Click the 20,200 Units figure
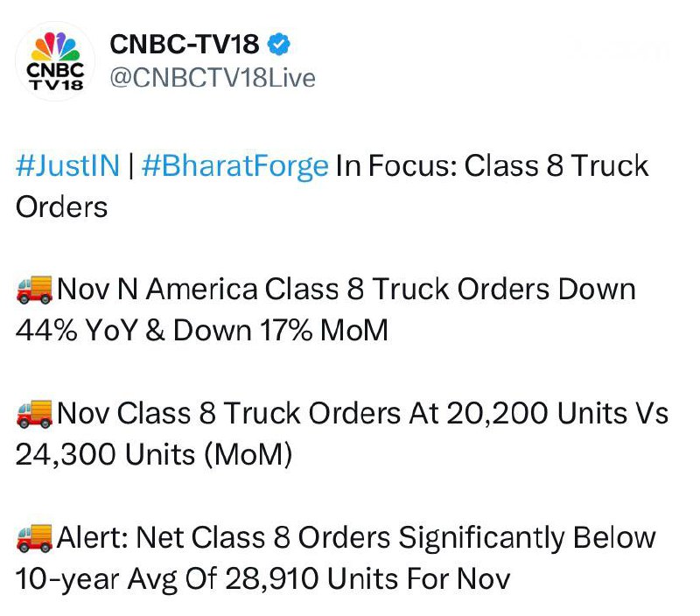The image size is (700, 616). [525, 413]
